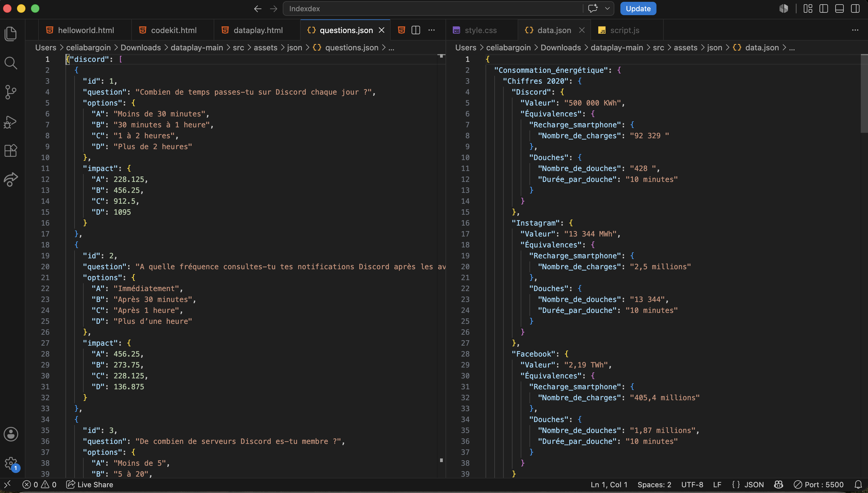
Task: Click Port : 5500 in status bar
Action: (x=819, y=485)
